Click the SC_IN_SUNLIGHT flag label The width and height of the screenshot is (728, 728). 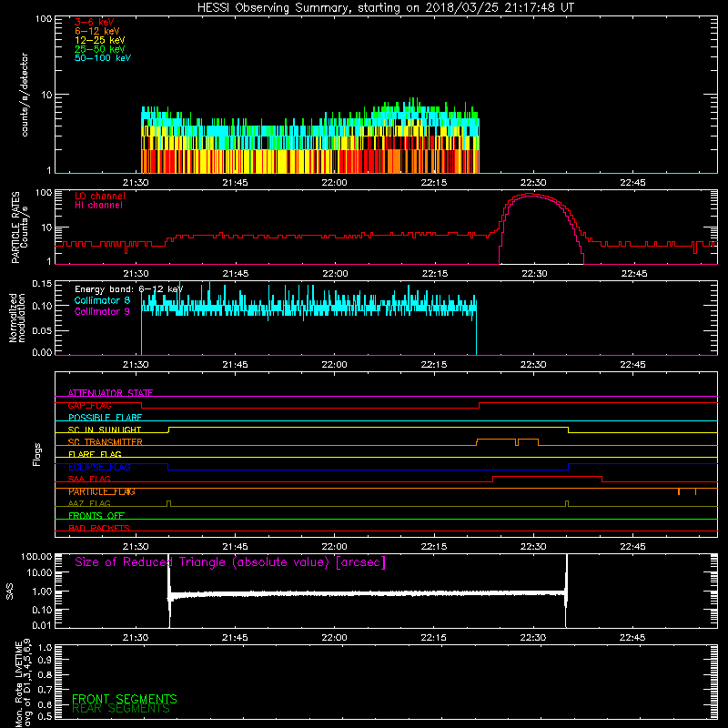[105, 430]
